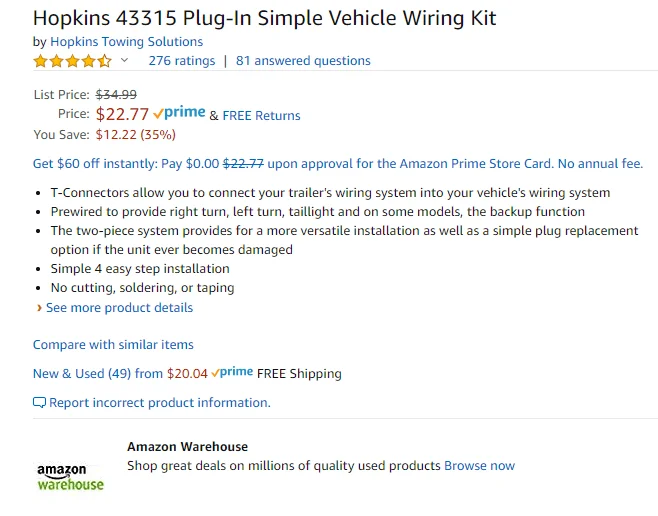Viewport: 658px width, 516px height.
Task: Click the speech bubble report icon
Action: (39, 403)
